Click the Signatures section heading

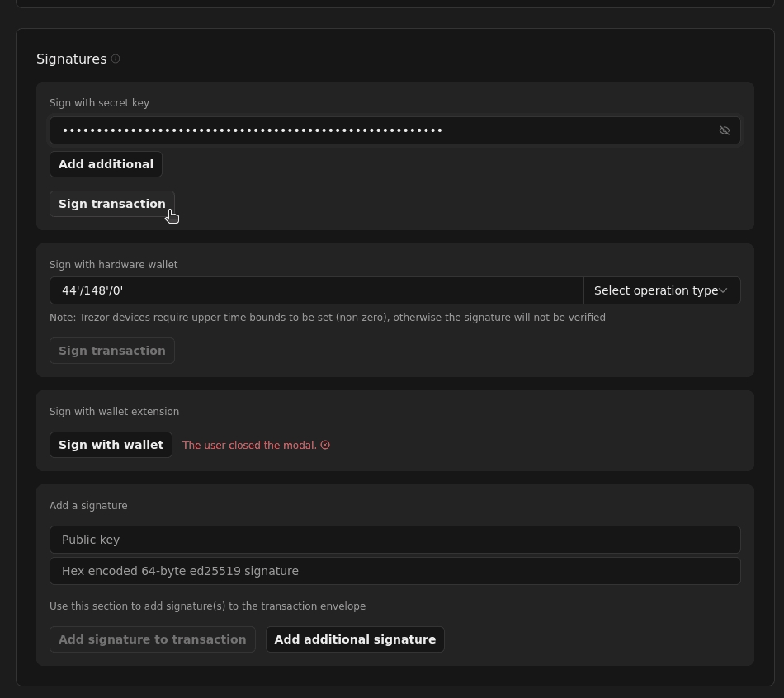click(72, 59)
